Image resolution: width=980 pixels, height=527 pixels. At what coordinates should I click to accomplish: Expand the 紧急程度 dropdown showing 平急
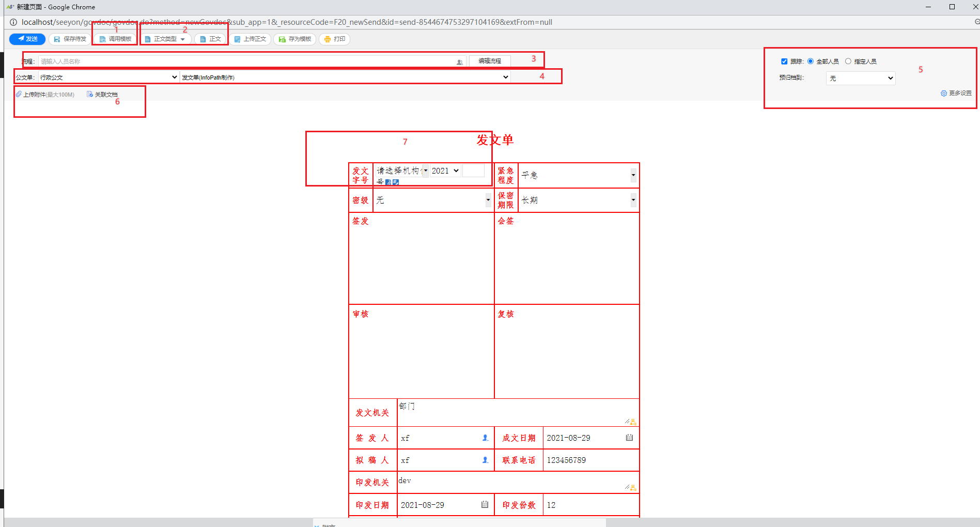(x=633, y=175)
